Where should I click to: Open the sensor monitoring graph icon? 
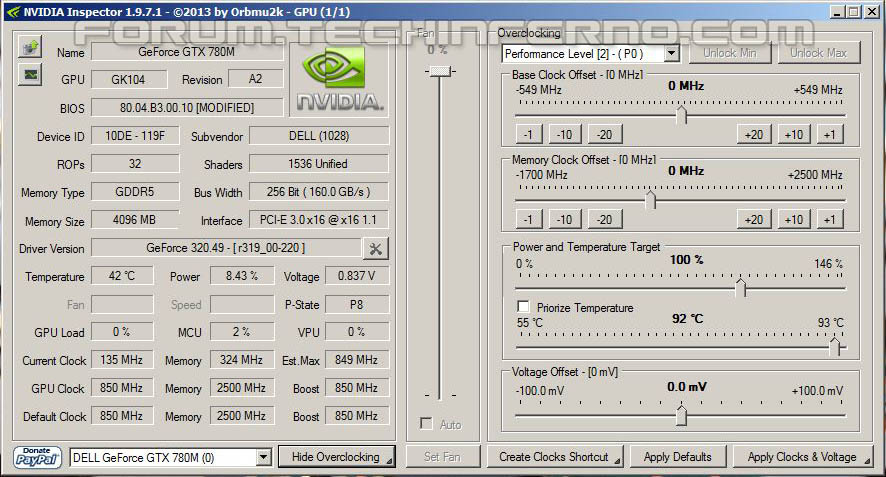pyautogui.click(x=30, y=74)
